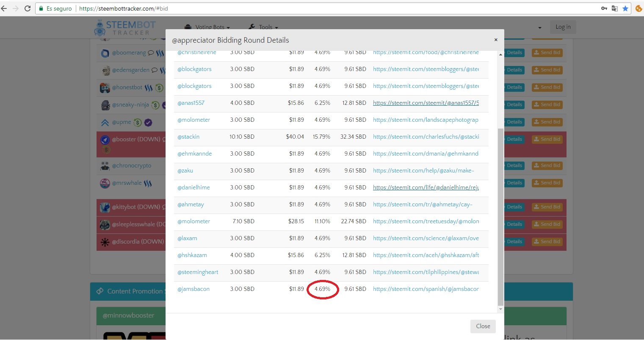Open the @christineirene user link
644x340 pixels.
[197, 53]
